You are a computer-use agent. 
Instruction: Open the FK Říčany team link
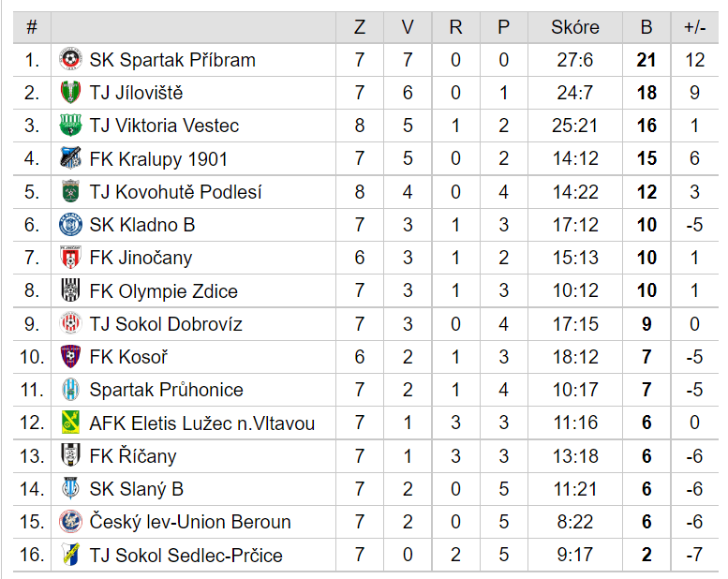click(133, 456)
